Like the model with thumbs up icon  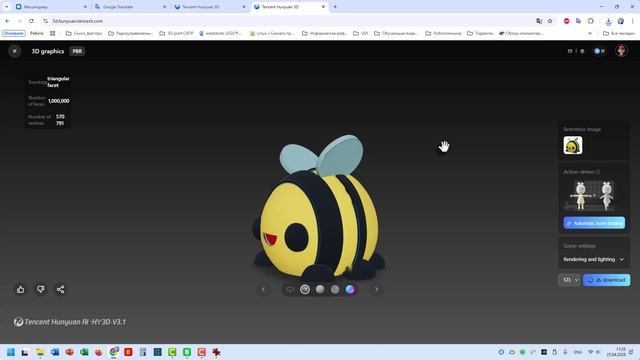tap(20, 289)
